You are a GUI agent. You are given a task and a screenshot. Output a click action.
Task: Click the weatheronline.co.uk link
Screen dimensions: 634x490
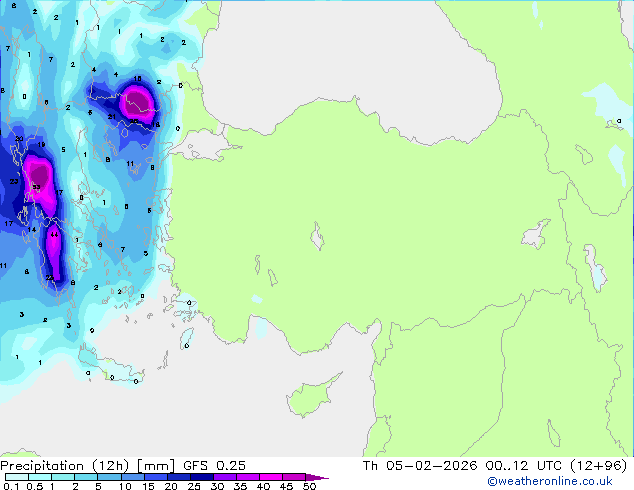[550, 481]
